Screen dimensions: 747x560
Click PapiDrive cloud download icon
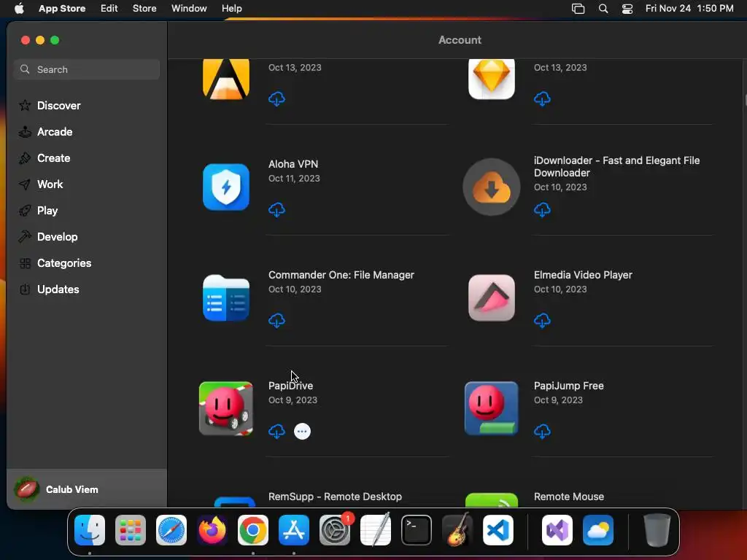[276, 432]
